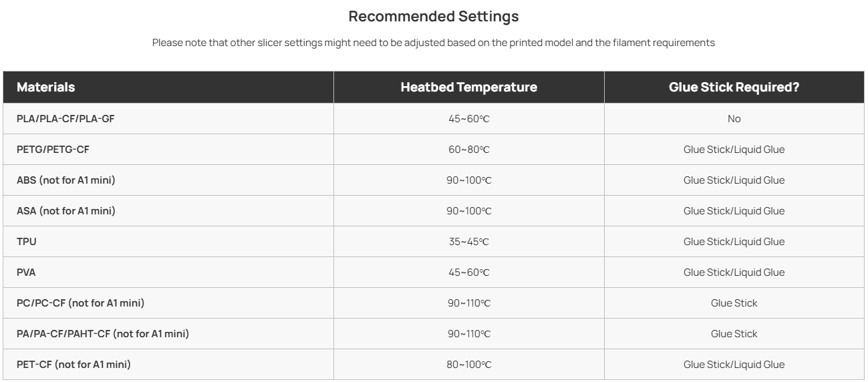Select the Materials column header
This screenshot has height=382, width=868.
tap(45, 87)
